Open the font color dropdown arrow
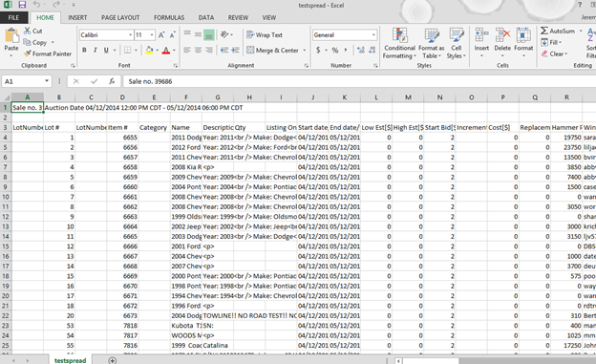Image resolution: width=596 pixels, height=364 pixels. point(174,51)
